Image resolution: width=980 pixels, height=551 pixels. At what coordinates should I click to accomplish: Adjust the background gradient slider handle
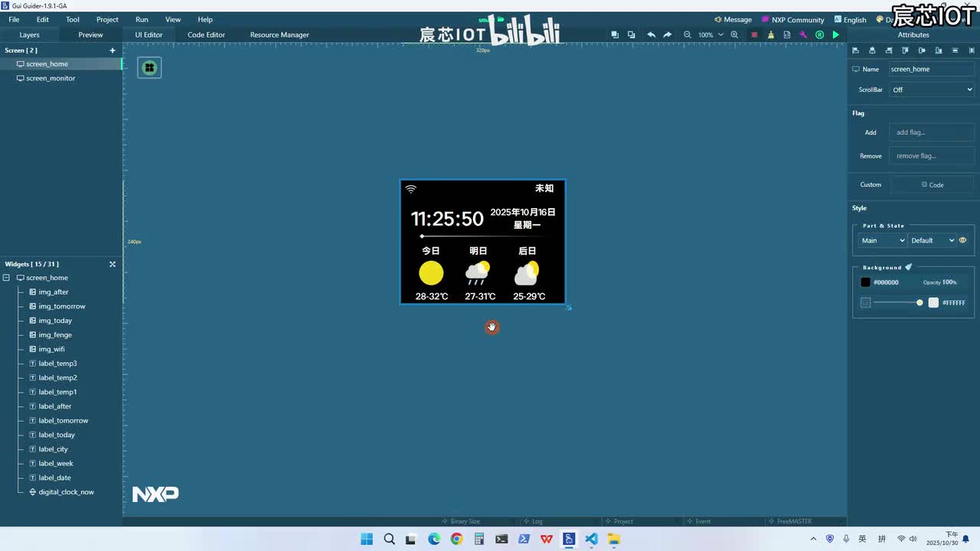pos(920,302)
